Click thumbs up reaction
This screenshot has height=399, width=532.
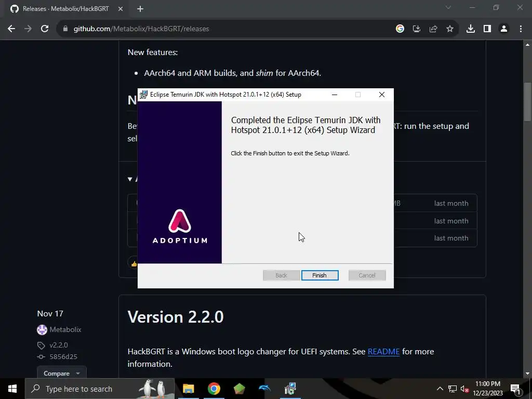coord(133,263)
